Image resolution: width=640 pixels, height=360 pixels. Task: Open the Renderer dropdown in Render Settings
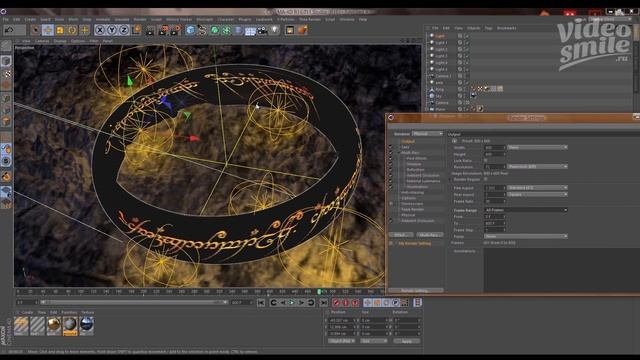(x=427, y=133)
